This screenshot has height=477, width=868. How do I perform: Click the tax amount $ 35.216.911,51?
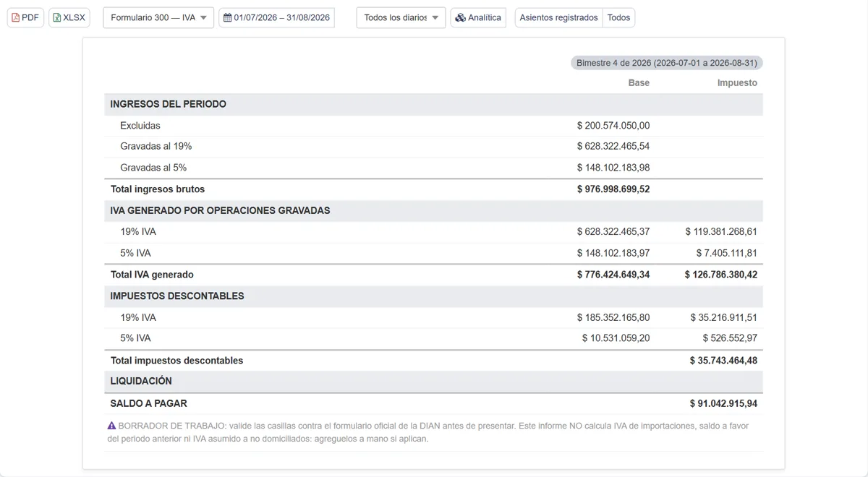click(x=724, y=318)
